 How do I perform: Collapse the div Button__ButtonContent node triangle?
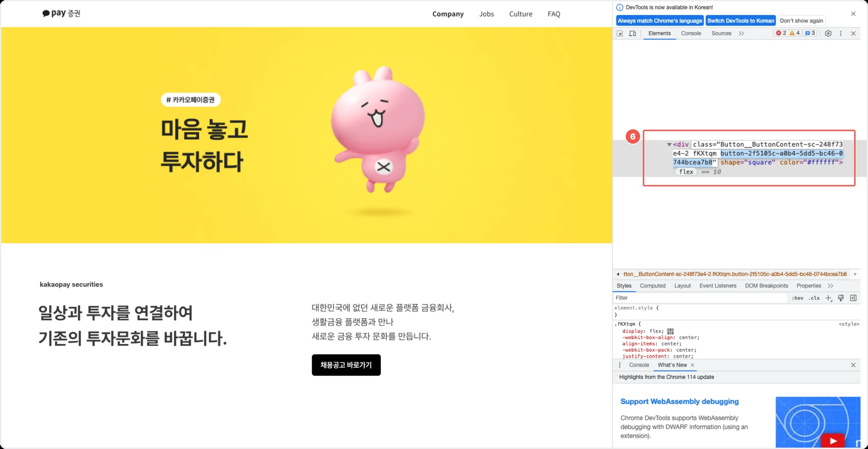point(669,145)
